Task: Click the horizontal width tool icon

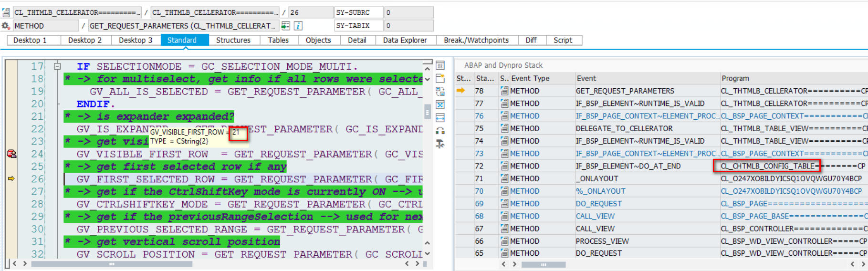Action: point(440,117)
